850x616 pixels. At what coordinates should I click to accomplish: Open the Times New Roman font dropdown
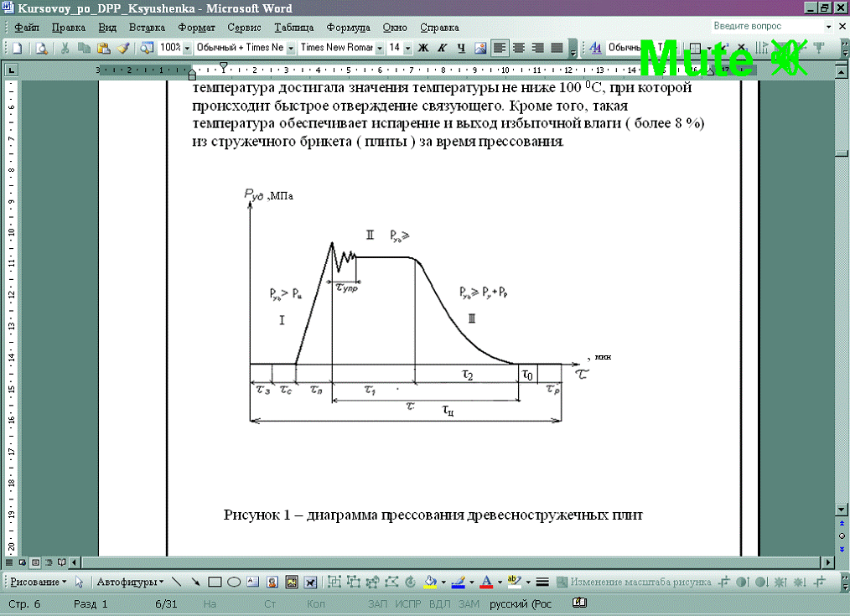tap(380, 49)
